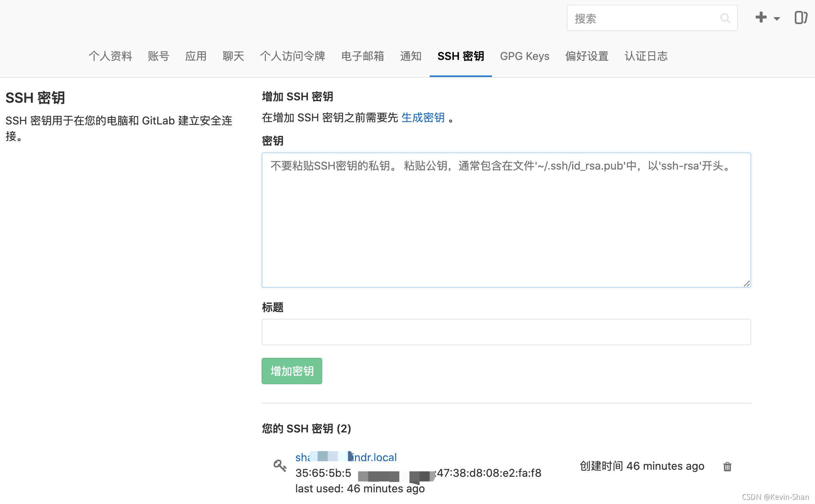Image resolution: width=815 pixels, height=504 pixels.
Task: Click the key fingerprint starting with 35:65:5b
Action: (418, 473)
